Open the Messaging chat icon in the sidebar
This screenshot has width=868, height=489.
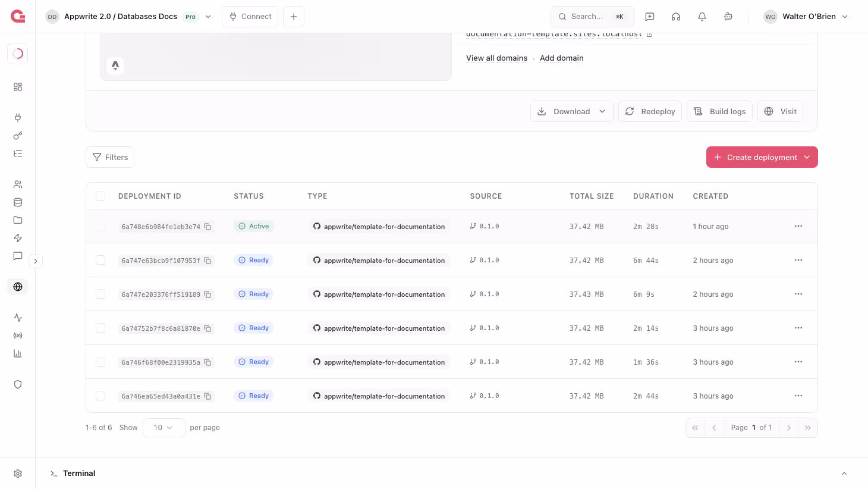(18, 256)
